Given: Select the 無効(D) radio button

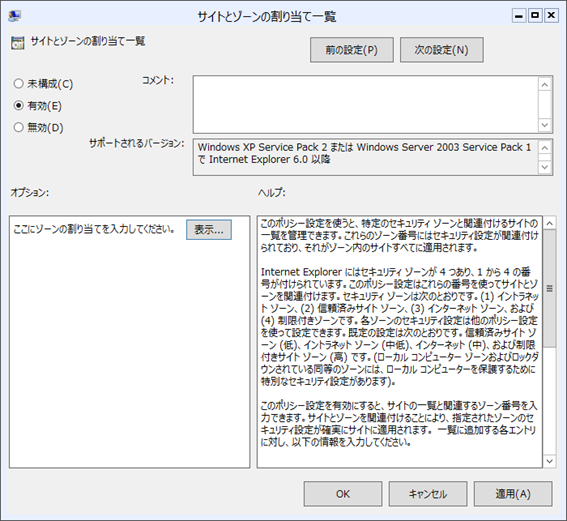Looking at the screenshot, I should coord(18,127).
